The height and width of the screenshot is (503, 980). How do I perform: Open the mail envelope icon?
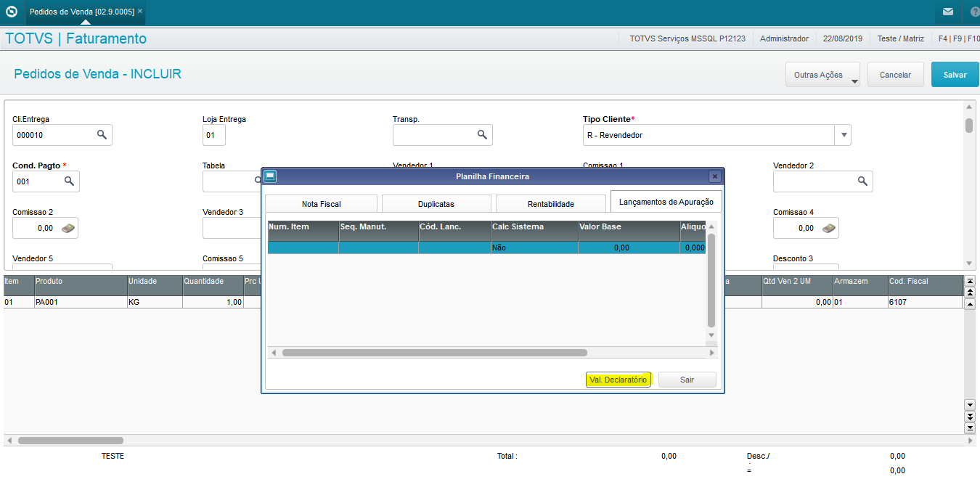(948, 12)
